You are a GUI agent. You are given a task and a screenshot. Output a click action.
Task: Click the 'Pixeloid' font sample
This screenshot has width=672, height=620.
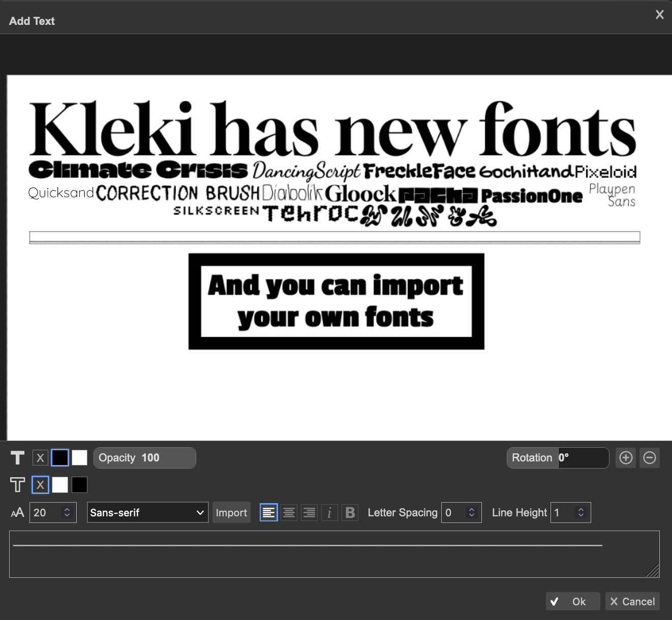pyautogui.click(x=606, y=172)
